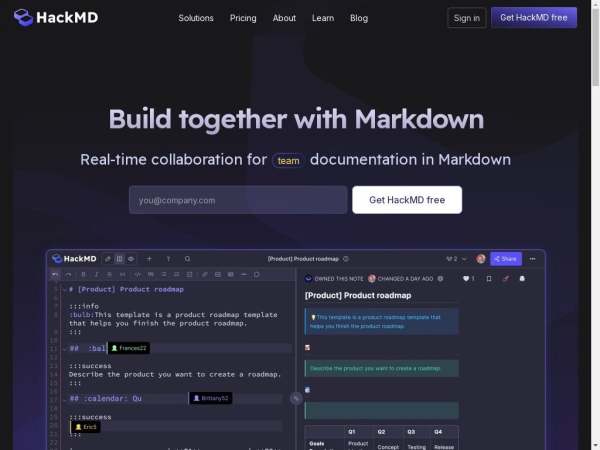Image resolution: width=600 pixels, height=450 pixels.
Task: Click the '[Product] Product roadmap' preview heading
Action: click(x=358, y=295)
